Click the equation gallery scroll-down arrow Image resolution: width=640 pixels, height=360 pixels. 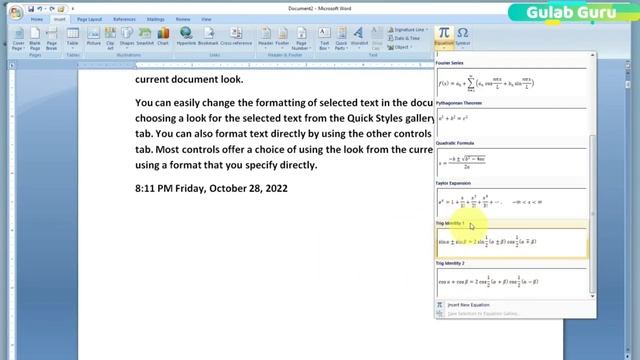(592, 296)
